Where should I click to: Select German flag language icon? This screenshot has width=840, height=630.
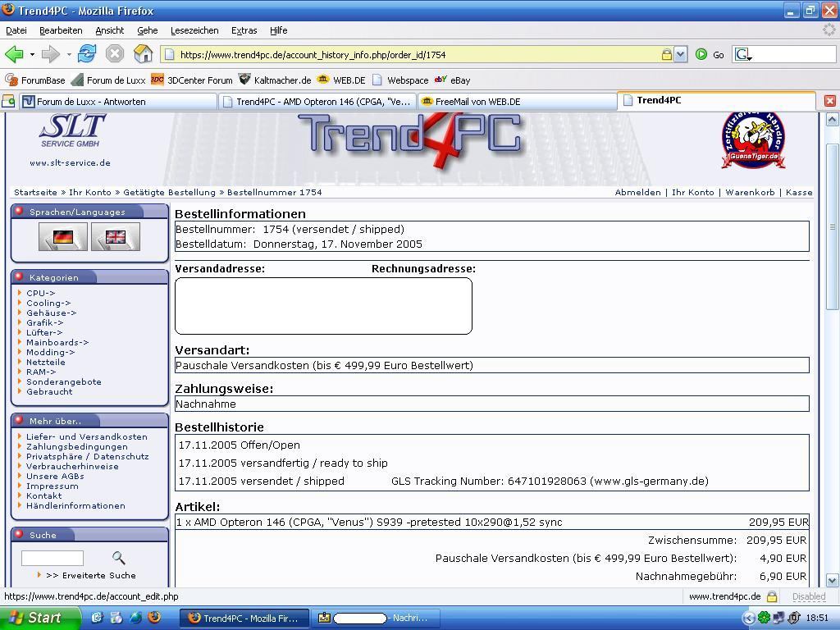tap(62, 237)
